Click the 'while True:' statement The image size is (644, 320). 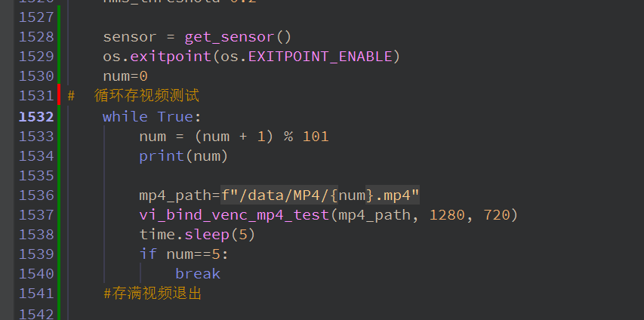[152, 116]
